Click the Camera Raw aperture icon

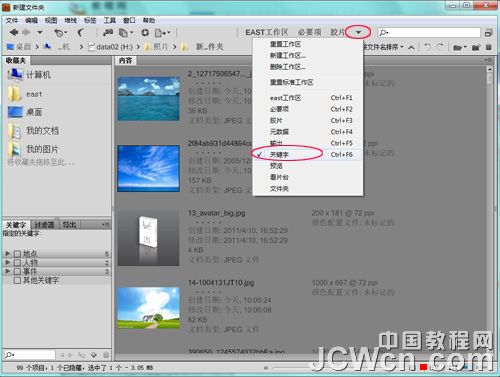(145, 33)
